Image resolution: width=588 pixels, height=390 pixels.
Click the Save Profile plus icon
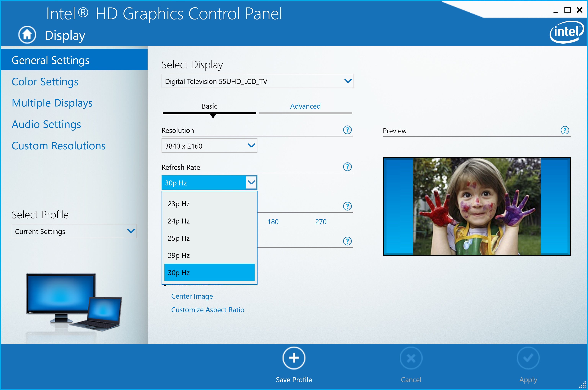[294, 358]
